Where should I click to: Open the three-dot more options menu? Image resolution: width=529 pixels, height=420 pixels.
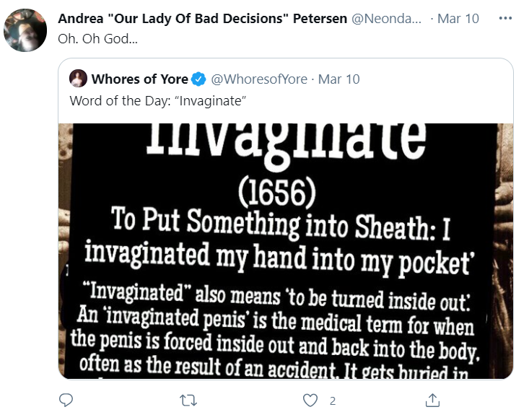point(505,18)
